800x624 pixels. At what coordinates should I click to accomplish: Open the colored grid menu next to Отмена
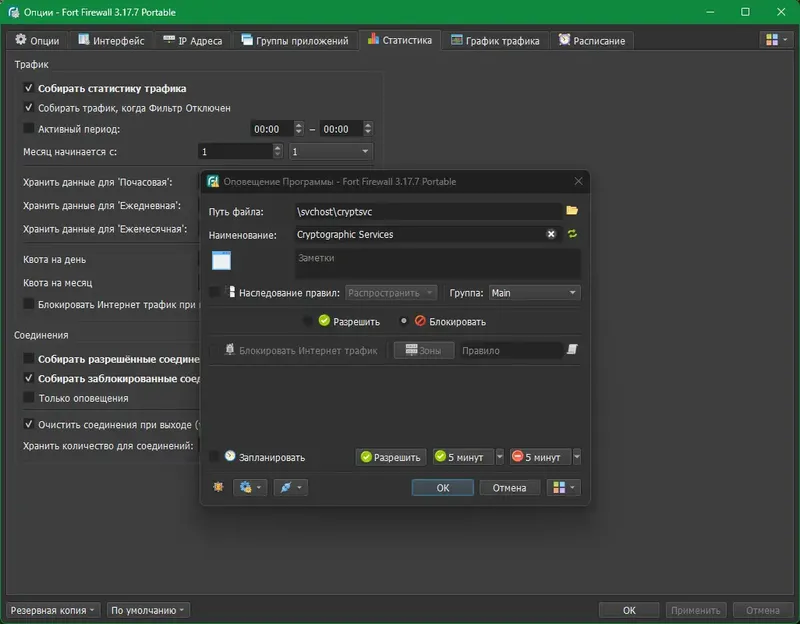tap(563, 487)
